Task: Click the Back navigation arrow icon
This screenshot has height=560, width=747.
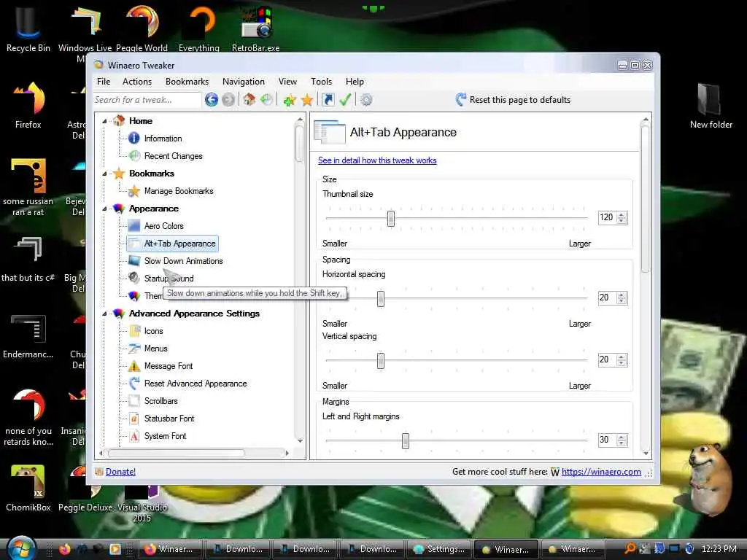Action: pos(212,100)
